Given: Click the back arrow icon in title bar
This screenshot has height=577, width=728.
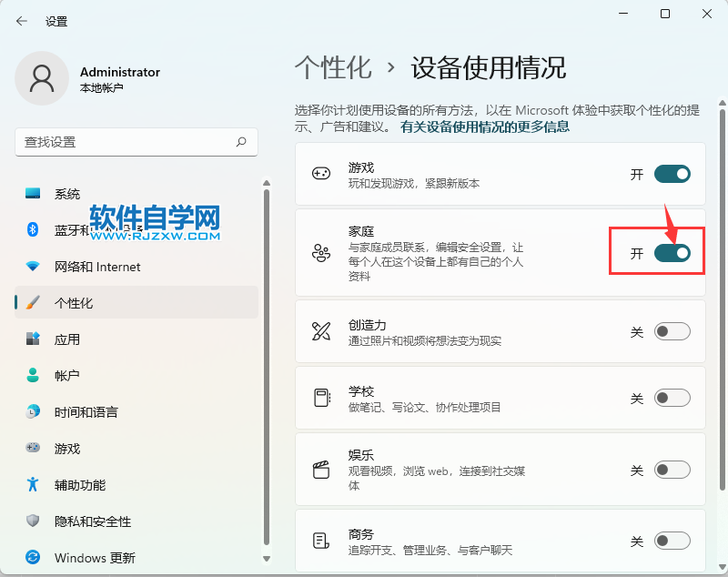Looking at the screenshot, I should [x=22, y=21].
